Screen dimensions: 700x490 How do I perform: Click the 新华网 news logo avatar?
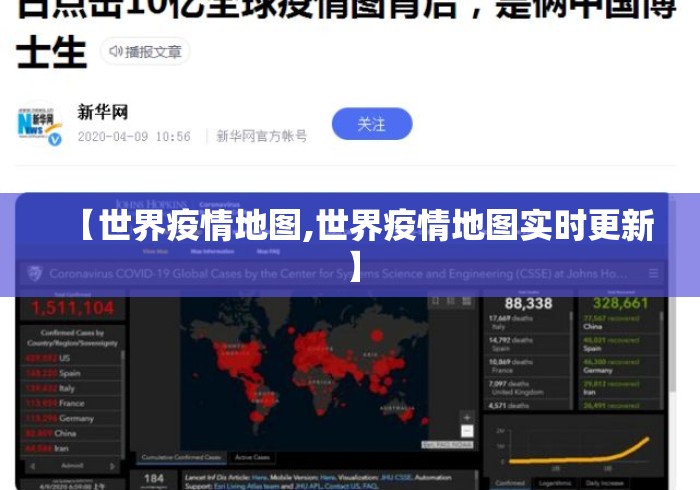[39, 124]
